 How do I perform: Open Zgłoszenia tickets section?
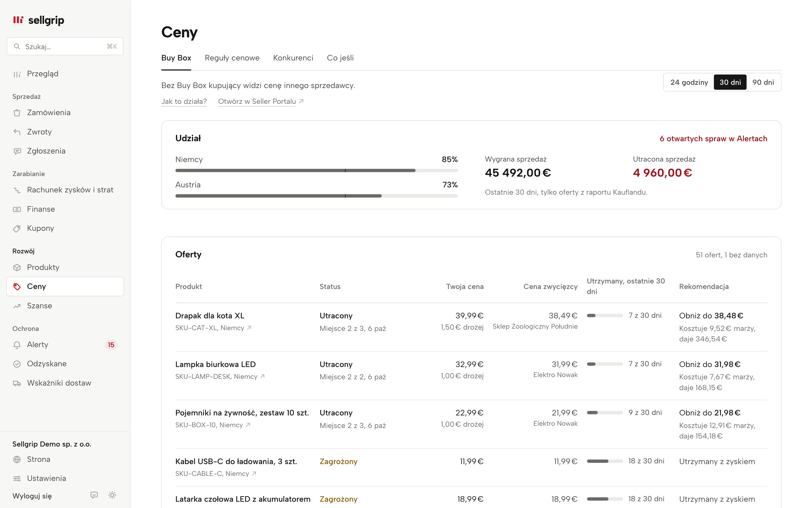click(x=65, y=151)
